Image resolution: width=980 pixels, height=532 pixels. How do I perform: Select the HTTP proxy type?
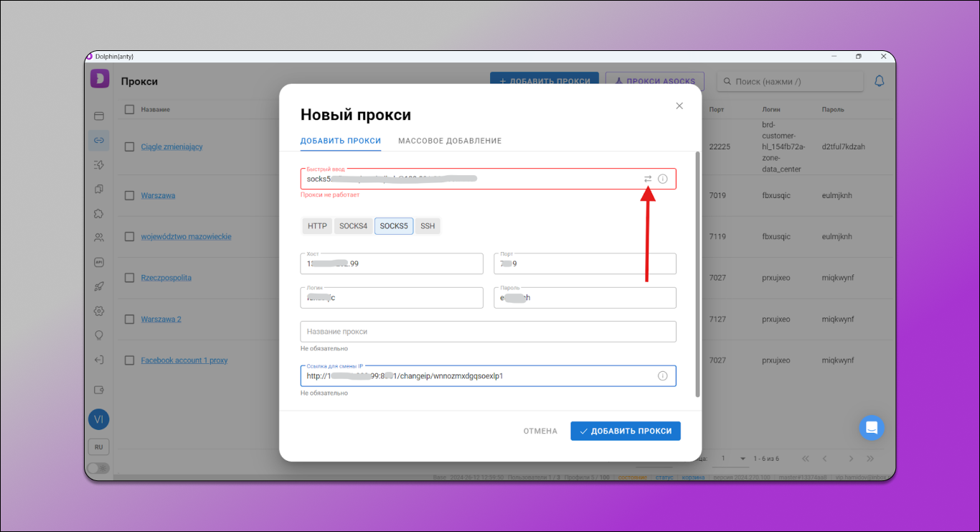[x=317, y=226]
